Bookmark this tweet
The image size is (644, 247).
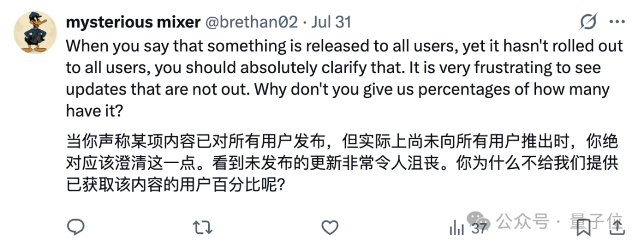tap(584, 228)
